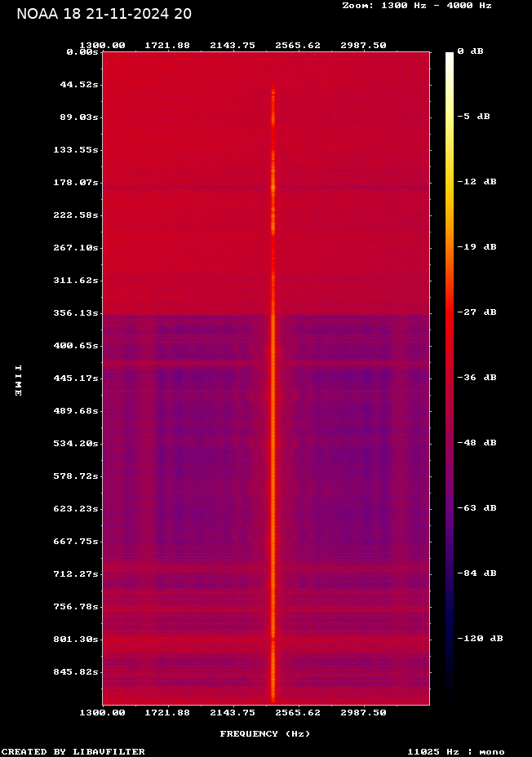Image resolution: width=532 pixels, height=757 pixels.
Task: Click 2565.62 on the top frequency axis
Action: (298, 45)
